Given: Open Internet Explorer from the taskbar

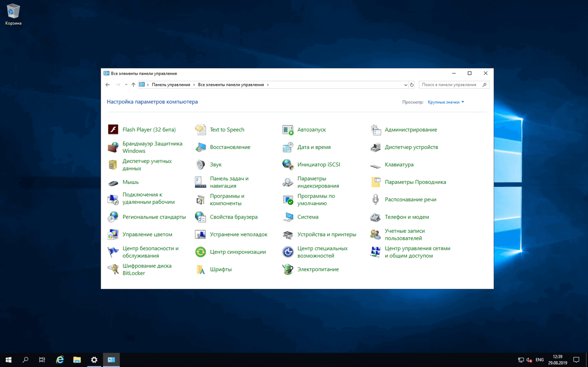Looking at the screenshot, I should (x=60, y=360).
